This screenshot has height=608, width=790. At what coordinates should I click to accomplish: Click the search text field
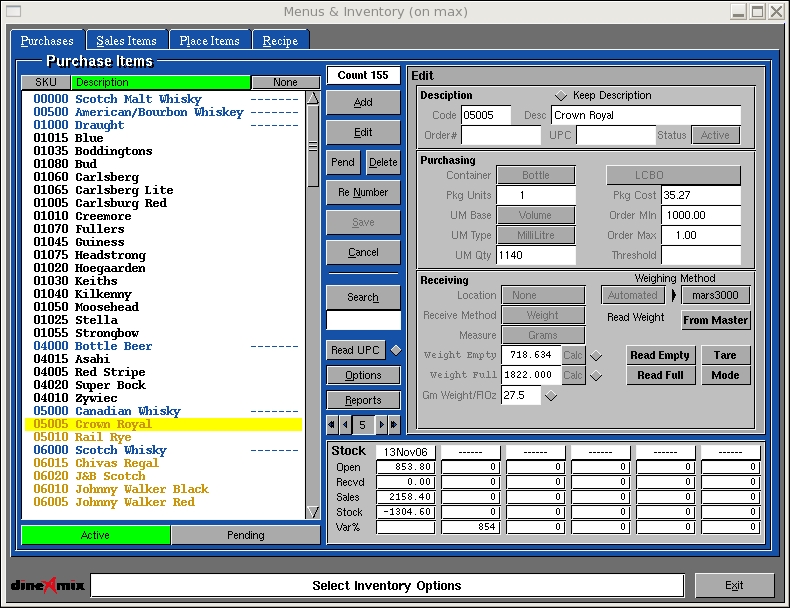click(x=363, y=320)
